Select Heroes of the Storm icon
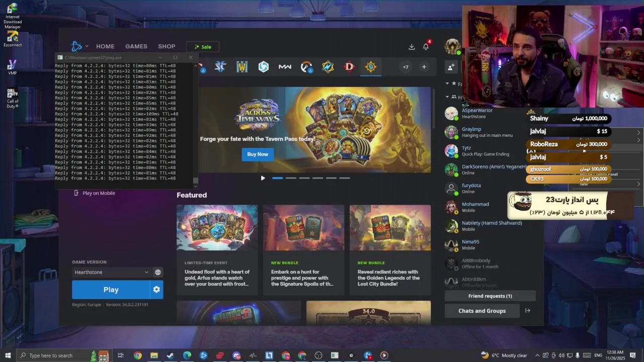 tap(264, 67)
